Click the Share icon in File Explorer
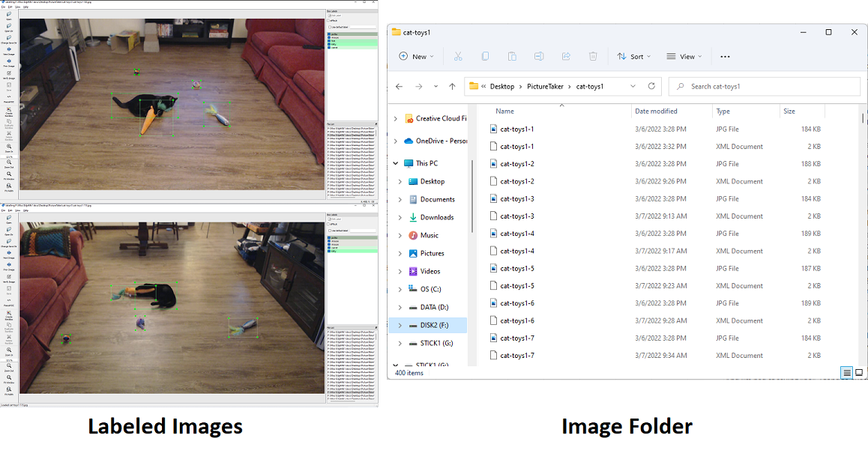 (566, 56)
